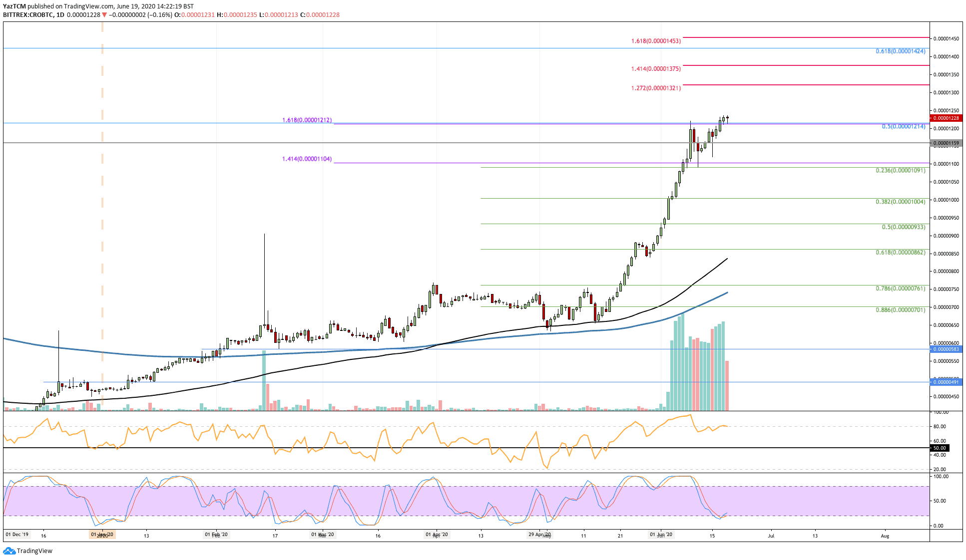Select the 0.618(0.00001424) blue Fib label
This screenshot has height=560, width=966.
[x=901, y=51]
